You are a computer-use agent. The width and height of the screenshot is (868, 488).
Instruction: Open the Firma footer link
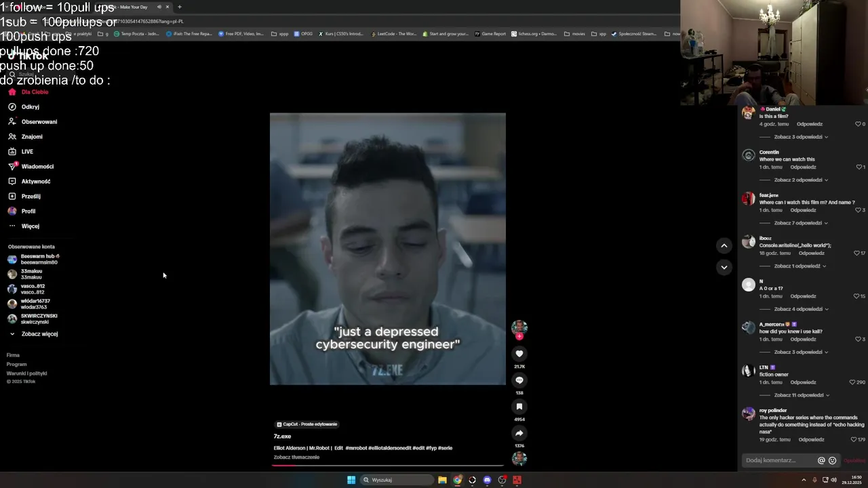[13, 355]
